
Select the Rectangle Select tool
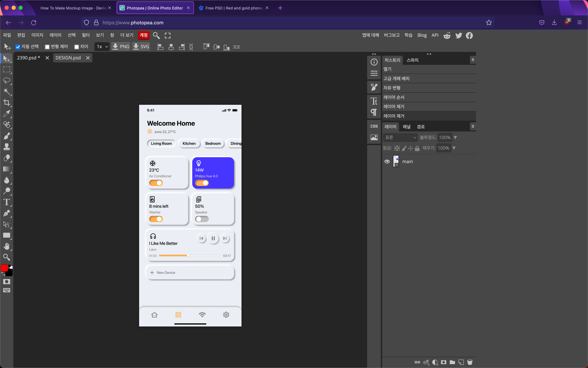(6, 70)
